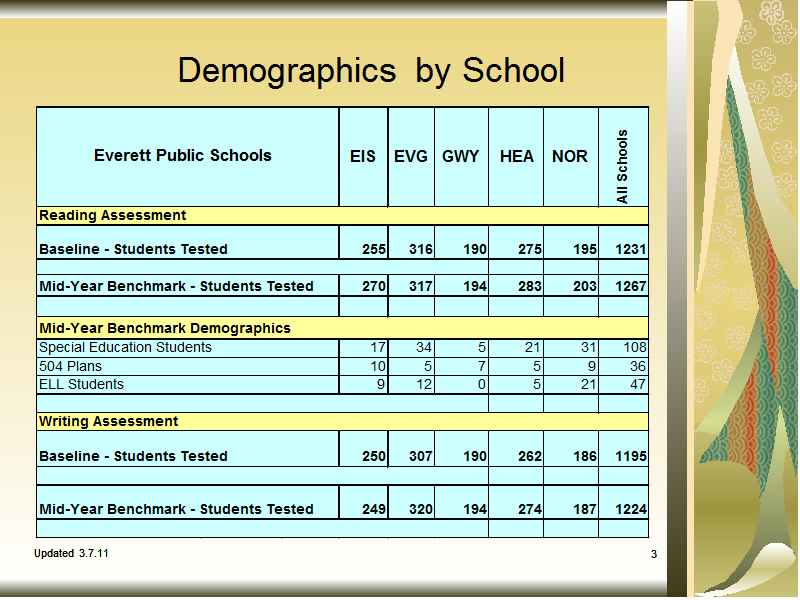Viewport: 800px width, 600px height.
Task: Click the total 108 for Special Education
Action: click(x=635, y=347)
